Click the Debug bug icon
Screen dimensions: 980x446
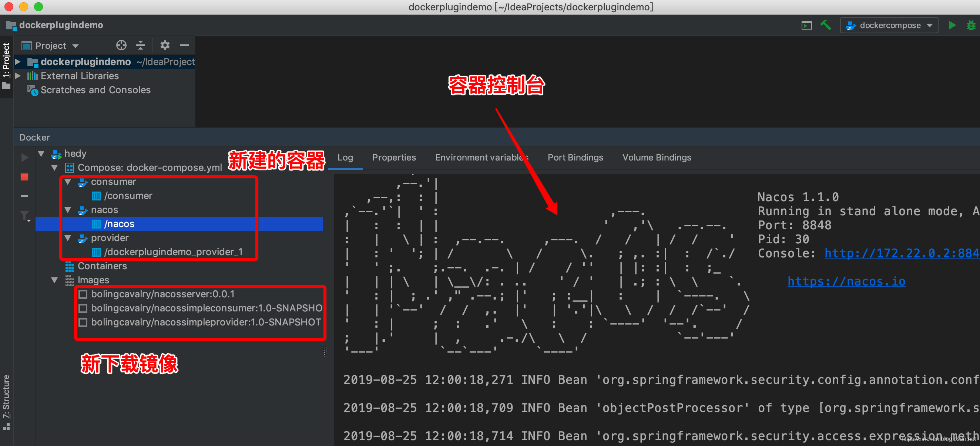[x=970, y=26]
